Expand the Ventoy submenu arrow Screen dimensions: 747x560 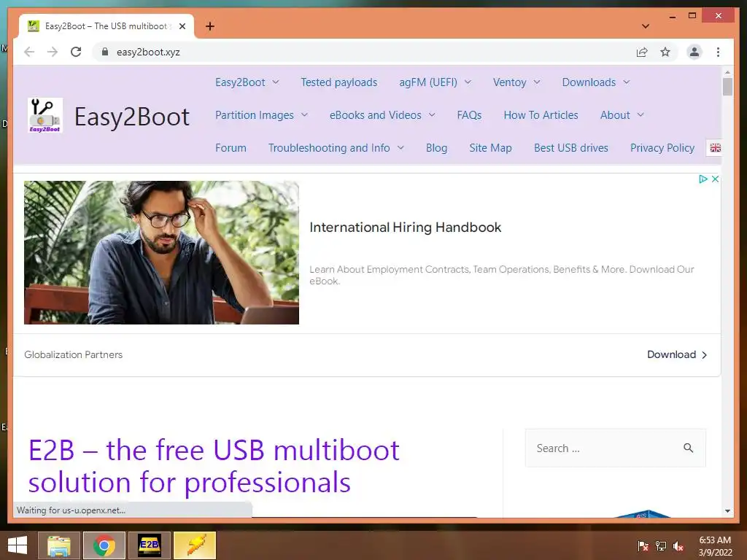click(x=537, y=82)
